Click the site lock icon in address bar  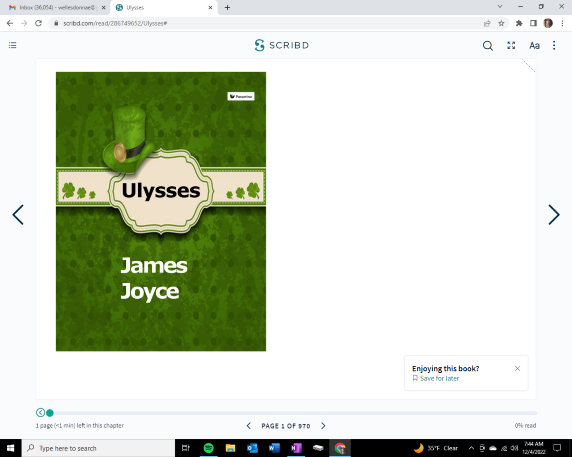(56, 23)
